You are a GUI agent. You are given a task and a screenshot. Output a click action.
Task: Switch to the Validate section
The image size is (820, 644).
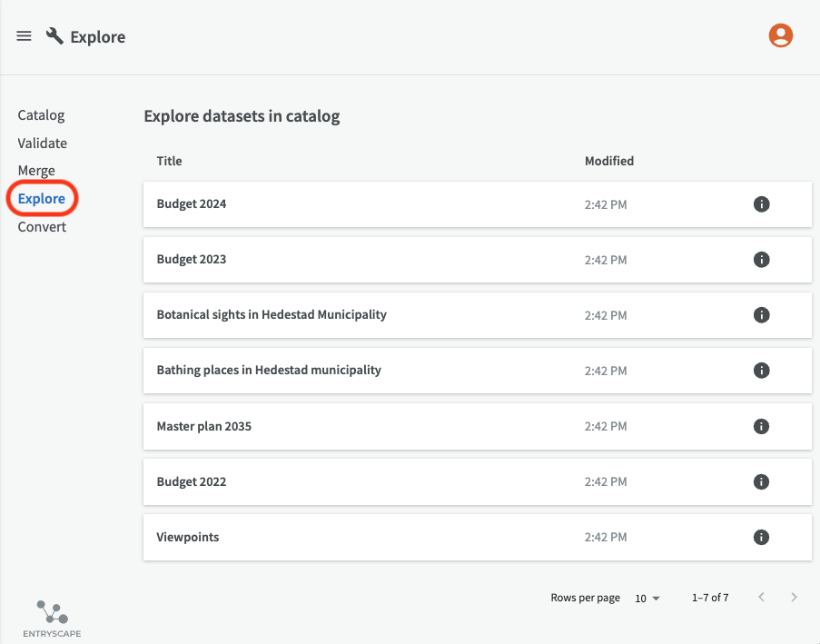pos(43,143)
